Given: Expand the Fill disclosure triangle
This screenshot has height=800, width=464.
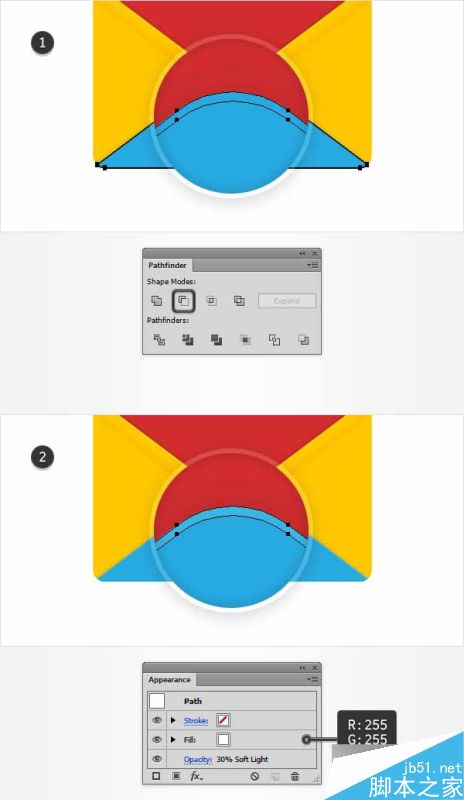Looking at the screenshot, I should (x=173, y=739).
